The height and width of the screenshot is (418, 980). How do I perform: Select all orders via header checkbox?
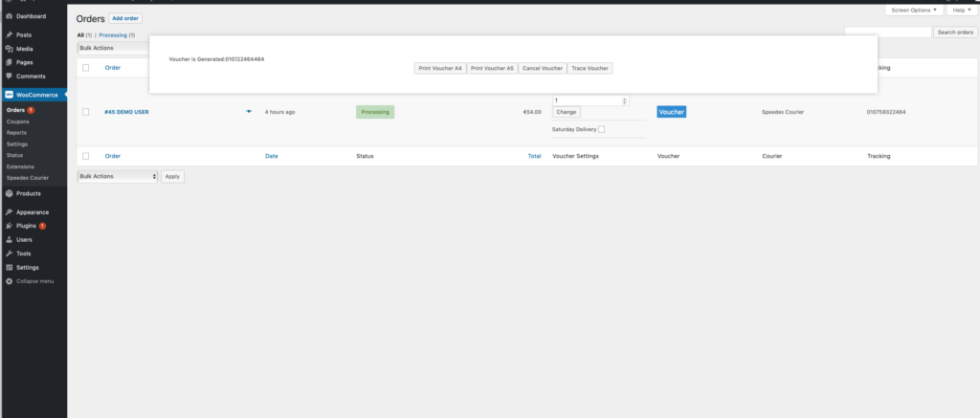pyautogui.click(x=85, y=68)
